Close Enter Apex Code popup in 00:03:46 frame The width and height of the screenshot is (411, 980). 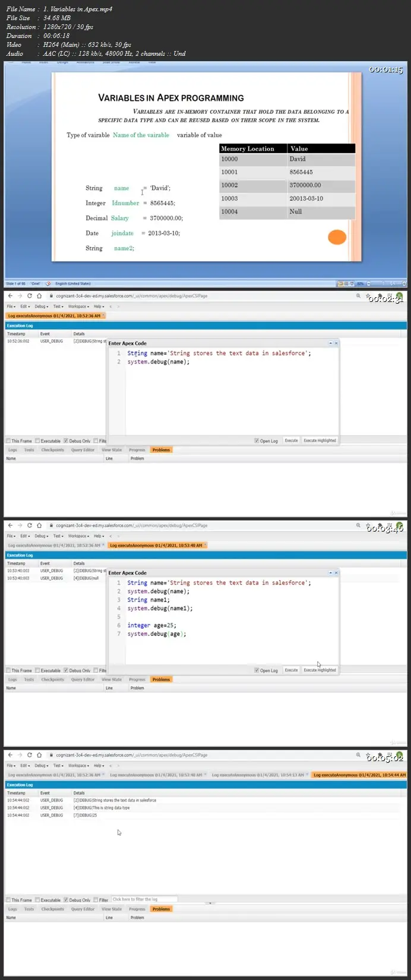(x=336, y=572)
